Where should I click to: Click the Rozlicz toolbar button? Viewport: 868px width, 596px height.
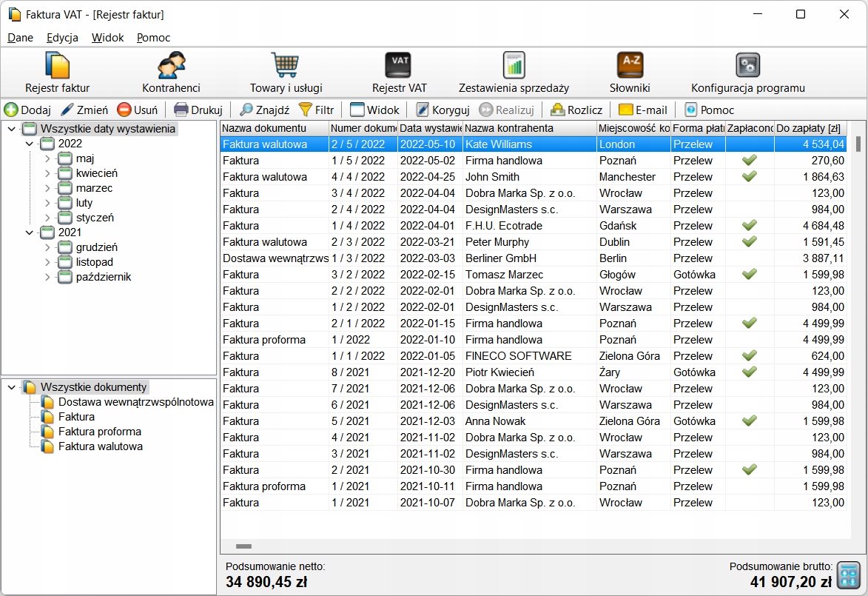point(576,110)
